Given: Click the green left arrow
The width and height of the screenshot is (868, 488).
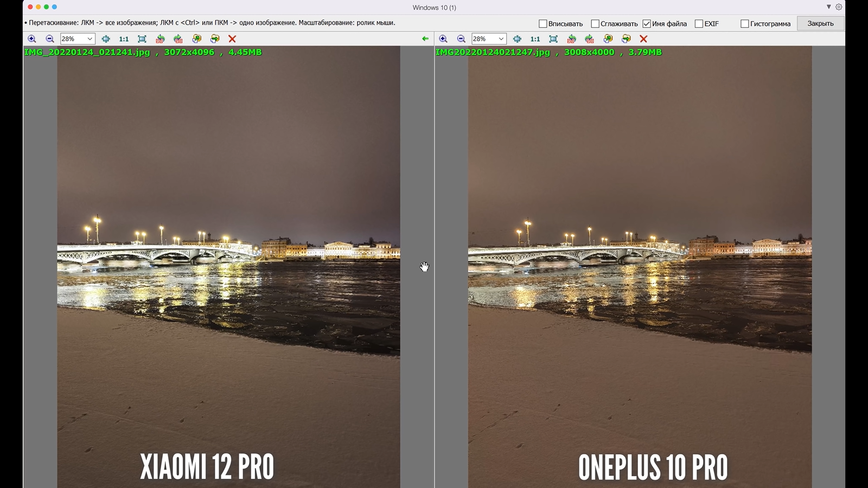Looking at the screenshot, I should [425, 39].
